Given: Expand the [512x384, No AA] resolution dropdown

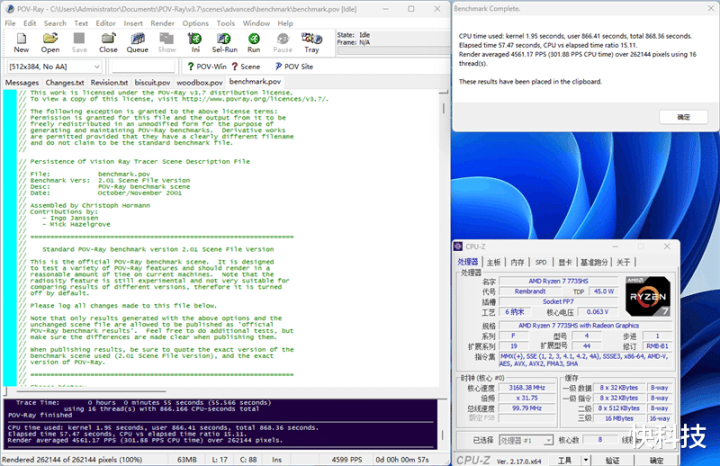Looking at the screenshot, I should [96, 66].
